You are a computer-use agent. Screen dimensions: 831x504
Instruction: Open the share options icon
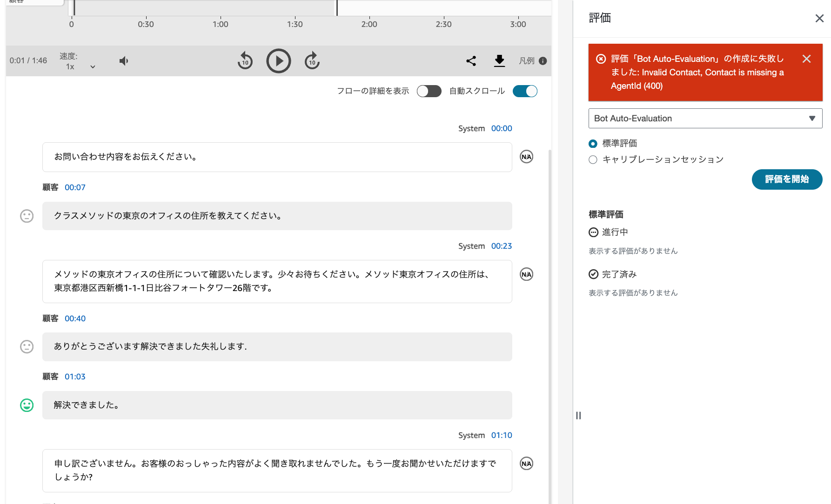click(x=471, y=61)
